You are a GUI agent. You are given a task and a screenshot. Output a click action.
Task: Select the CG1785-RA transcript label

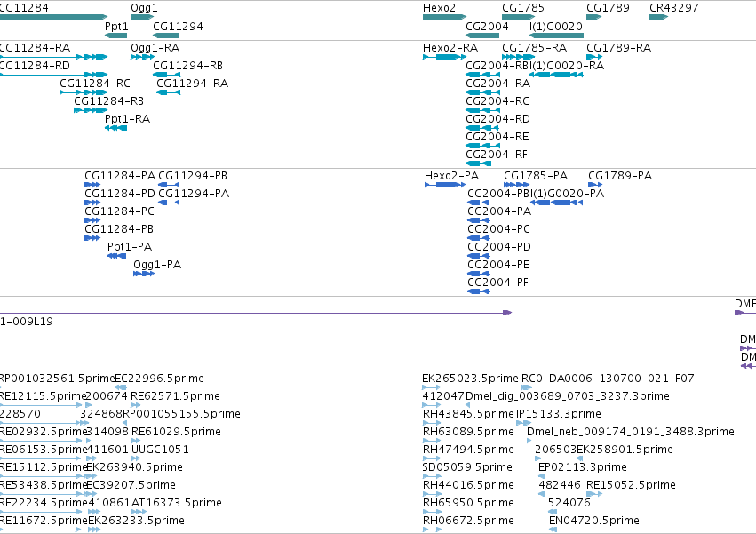point(534,48)
